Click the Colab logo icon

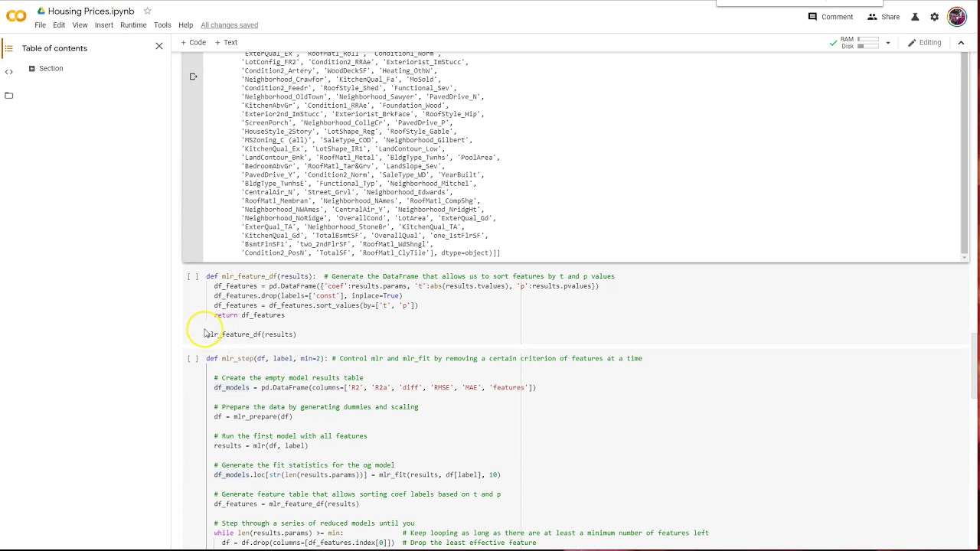[16, 16]
